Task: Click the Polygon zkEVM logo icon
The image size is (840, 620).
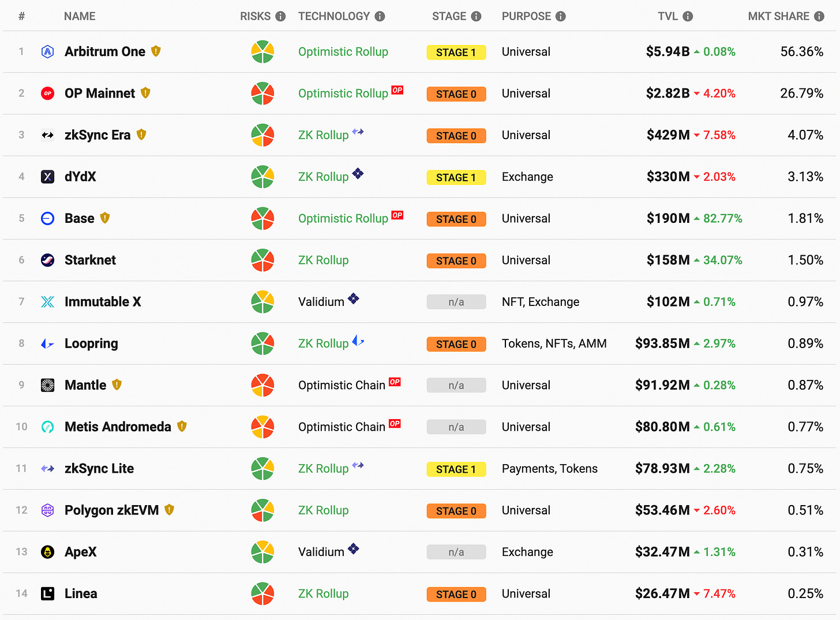Action: pyautogui.click(x=48, y=510)
